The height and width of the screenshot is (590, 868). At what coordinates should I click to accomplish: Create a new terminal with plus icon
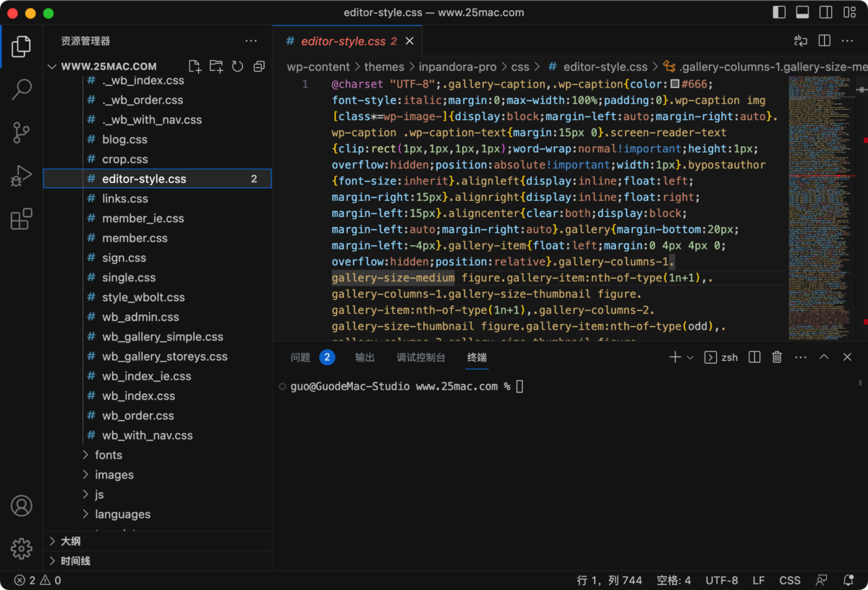pyautogui.click(x=675, y=357)
